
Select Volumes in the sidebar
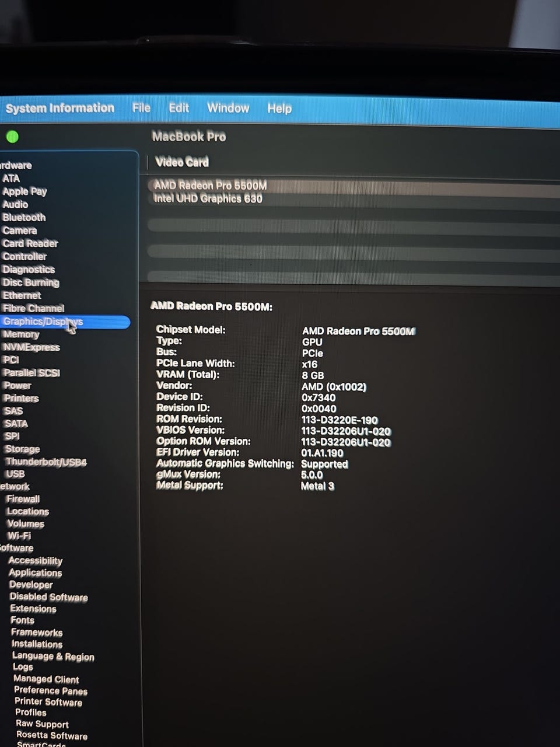(x=26, y=523)
